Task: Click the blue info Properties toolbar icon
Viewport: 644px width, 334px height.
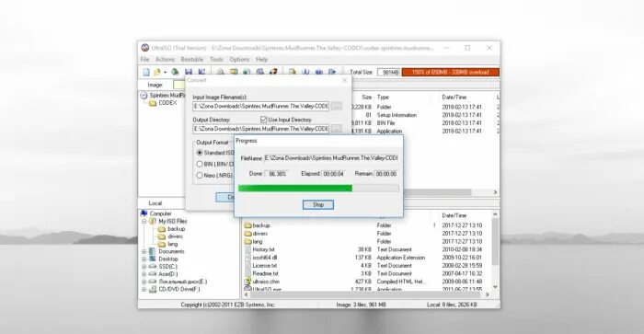Action: pos(305,72)
